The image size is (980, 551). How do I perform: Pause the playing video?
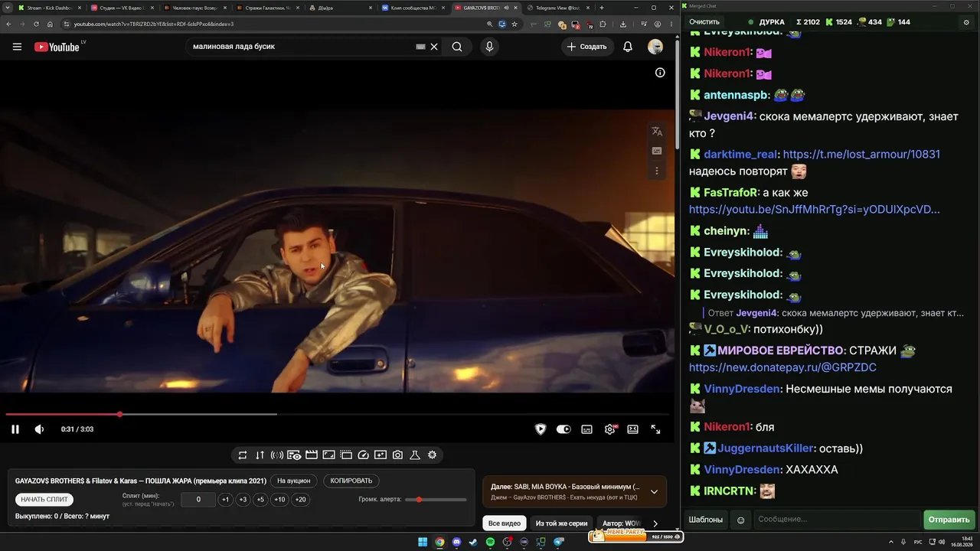(x=15, y=429)
